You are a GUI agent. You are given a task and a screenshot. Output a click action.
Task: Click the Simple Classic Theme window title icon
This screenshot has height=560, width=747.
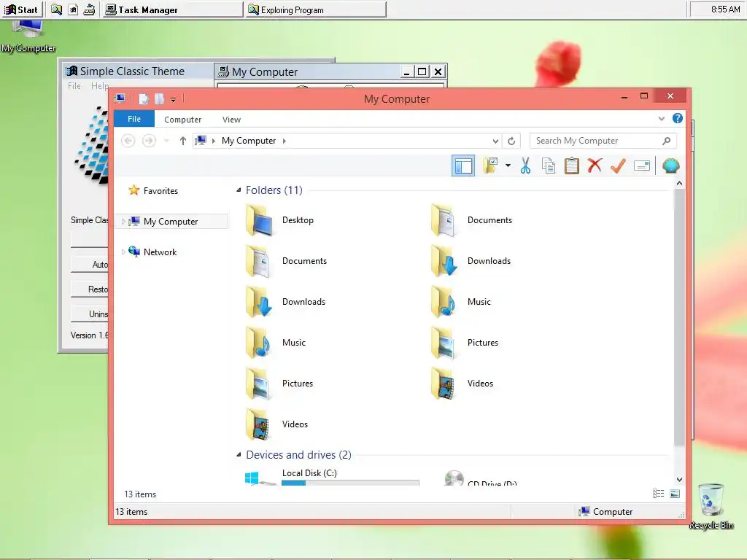coord(71,71)
